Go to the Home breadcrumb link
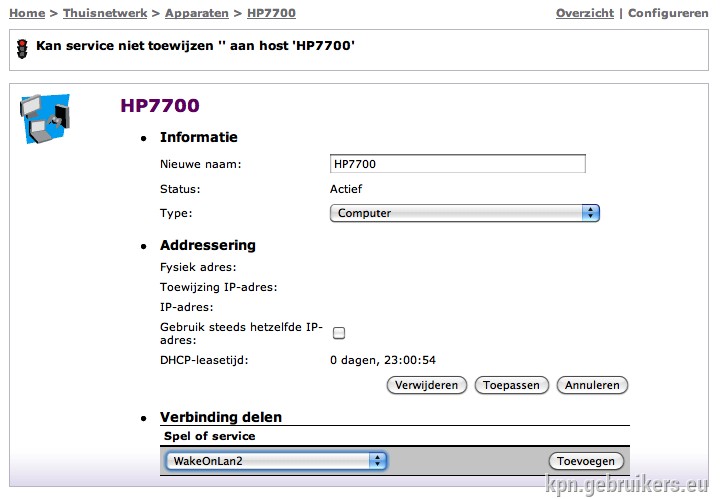The image size is (720, 499). [x=27, y=13]
